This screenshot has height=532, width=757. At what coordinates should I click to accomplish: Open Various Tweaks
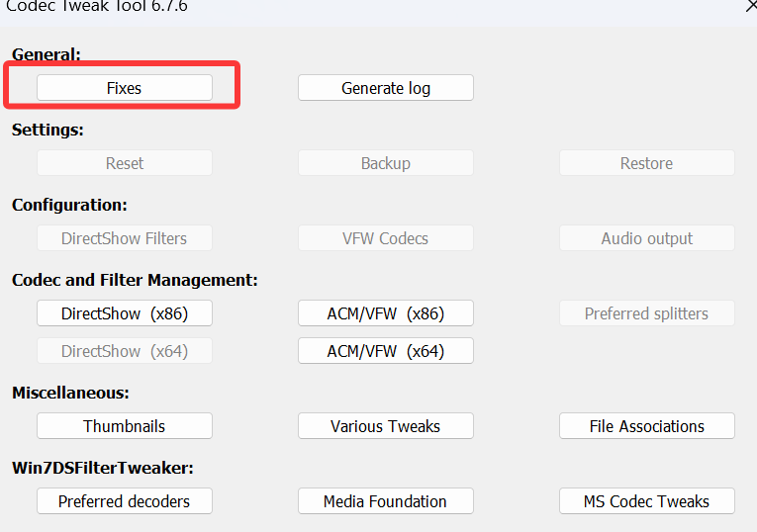[385, 426]
